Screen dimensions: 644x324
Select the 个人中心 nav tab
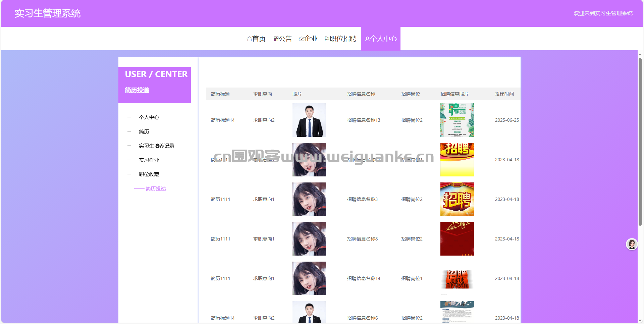381,39
